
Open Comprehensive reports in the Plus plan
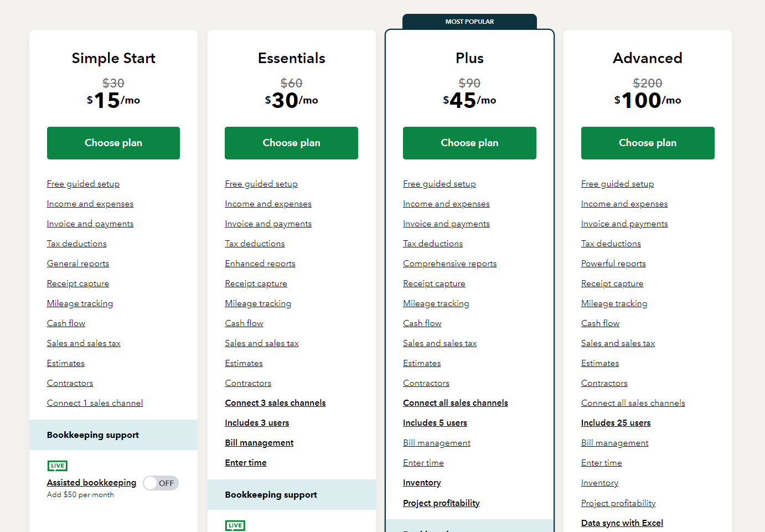point(449,264)
